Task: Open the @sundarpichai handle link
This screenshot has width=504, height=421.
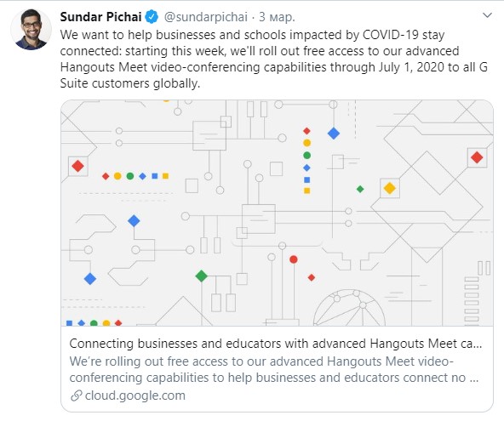Action: tap(206, 17)
